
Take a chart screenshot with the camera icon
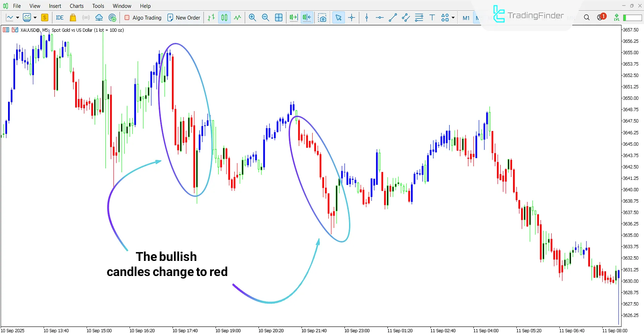click(322, 17)
